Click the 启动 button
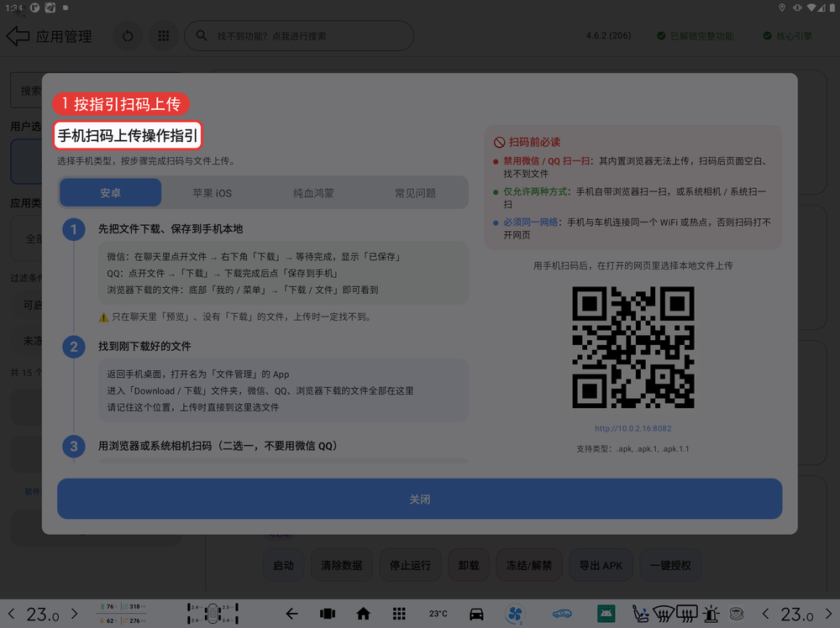Viewport: 840px width, 628px height. [283, 565]
